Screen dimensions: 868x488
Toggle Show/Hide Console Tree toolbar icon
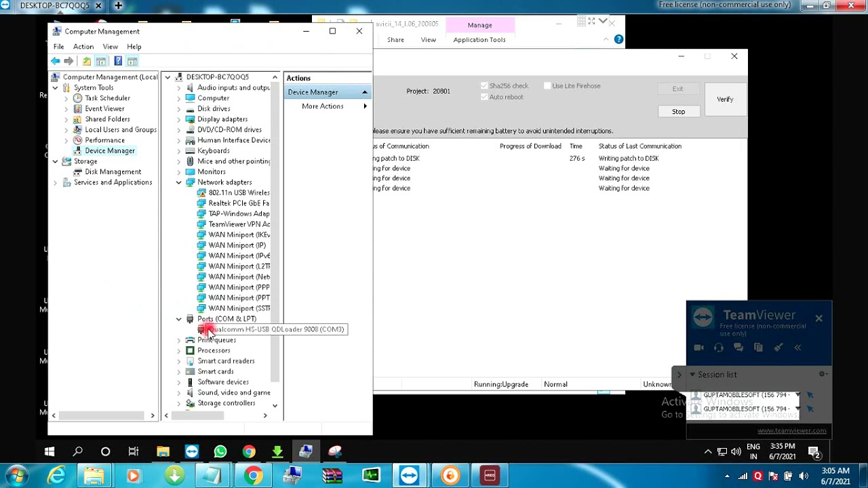pyautogui.click(x=100, y=61)
